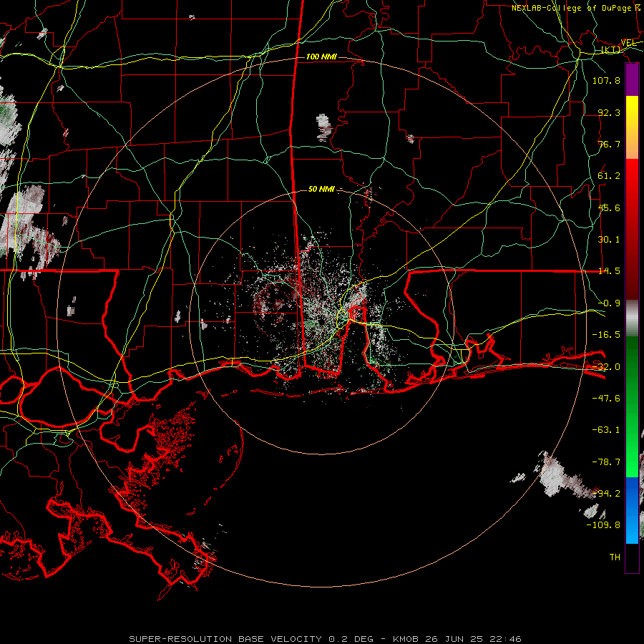The image size is (644, 644).
Task: Click the -63.1 value on the velocity scale
Action: click(606, 430)
